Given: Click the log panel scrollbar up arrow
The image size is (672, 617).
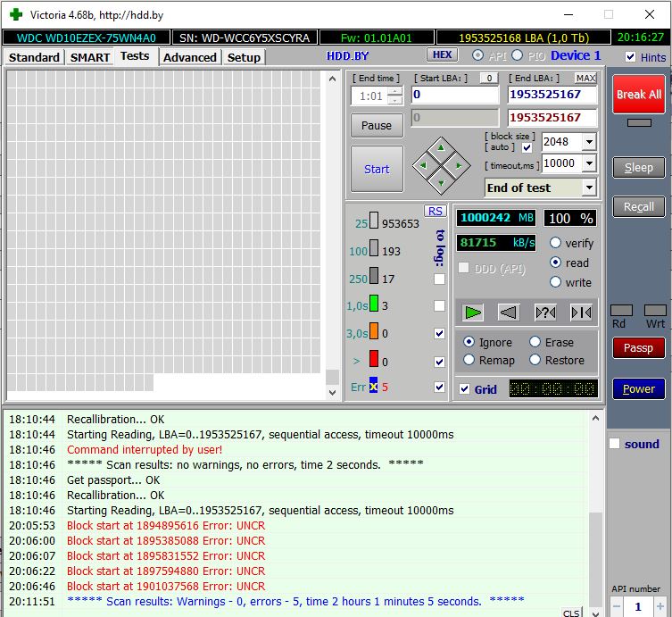Looking at the screenshot, I should [595, 418].
